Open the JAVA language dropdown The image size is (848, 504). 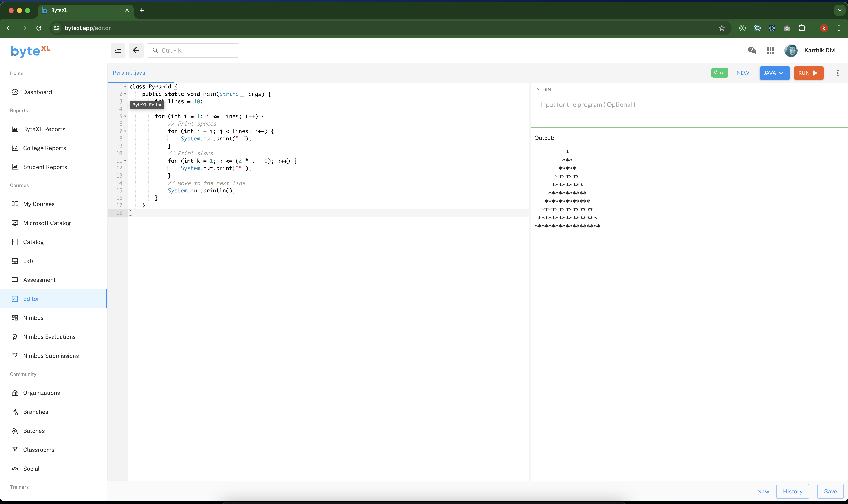click(x=774, y=73)
